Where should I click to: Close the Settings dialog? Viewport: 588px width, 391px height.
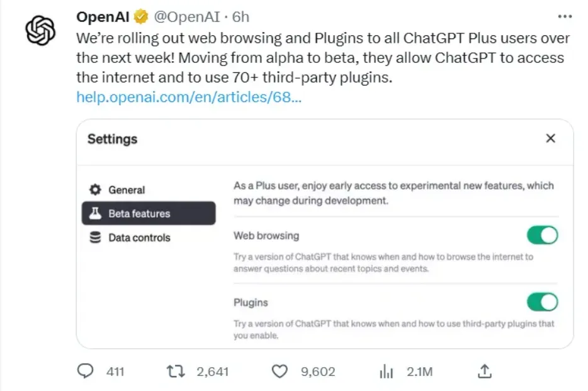(550, 139)
